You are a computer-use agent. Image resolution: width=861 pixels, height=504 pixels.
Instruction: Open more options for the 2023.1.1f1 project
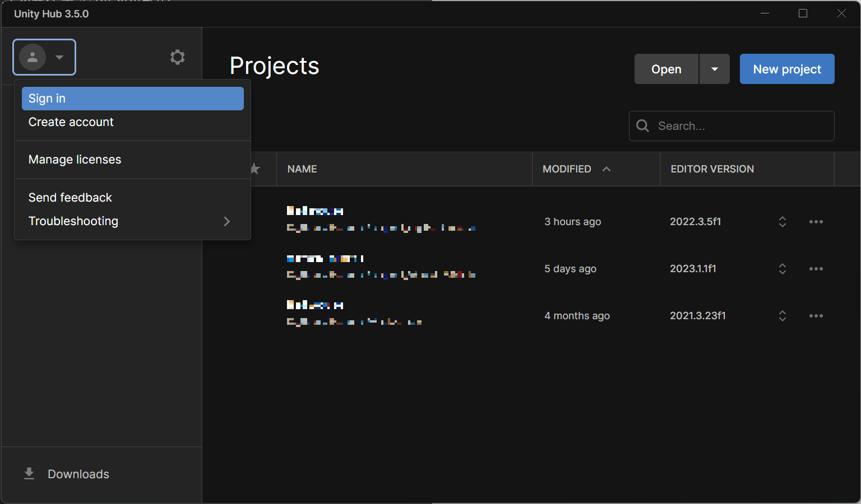816,269
